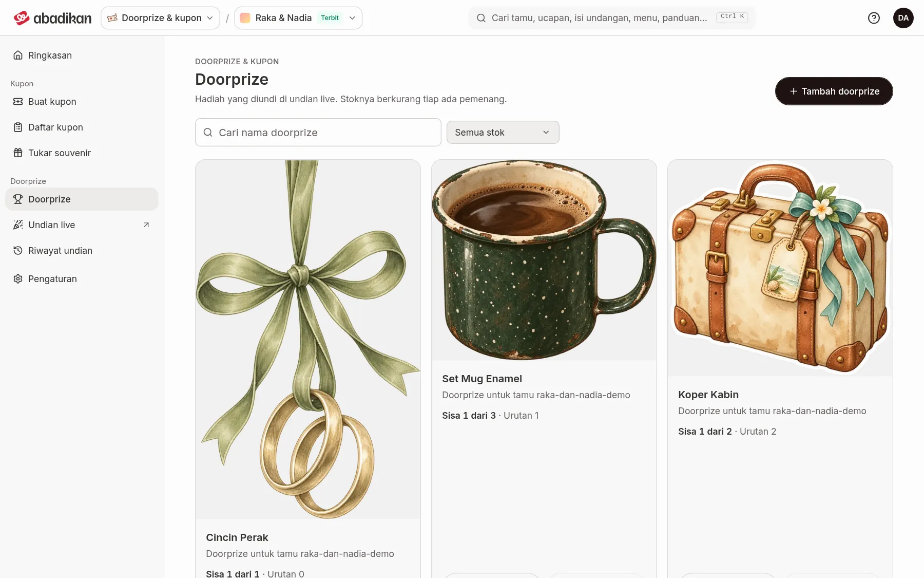
Task: Click the Koper Kabin suitcase thumbnail
Action: [780, 268]
